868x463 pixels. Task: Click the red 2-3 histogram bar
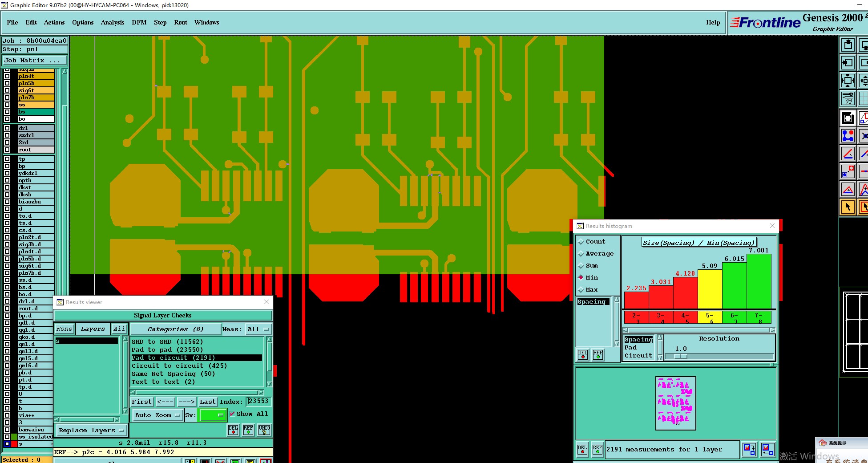pyautogui.click(x=636, y=300)
